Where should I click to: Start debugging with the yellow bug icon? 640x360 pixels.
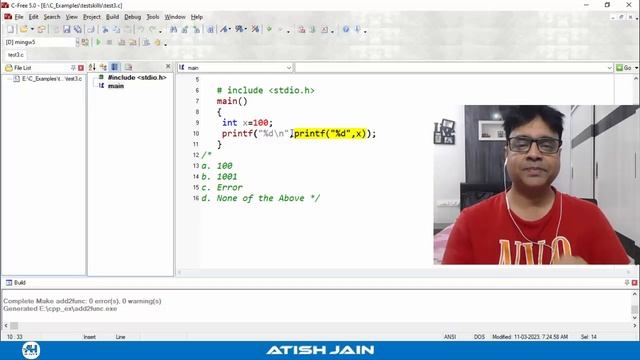pos(158,42)
